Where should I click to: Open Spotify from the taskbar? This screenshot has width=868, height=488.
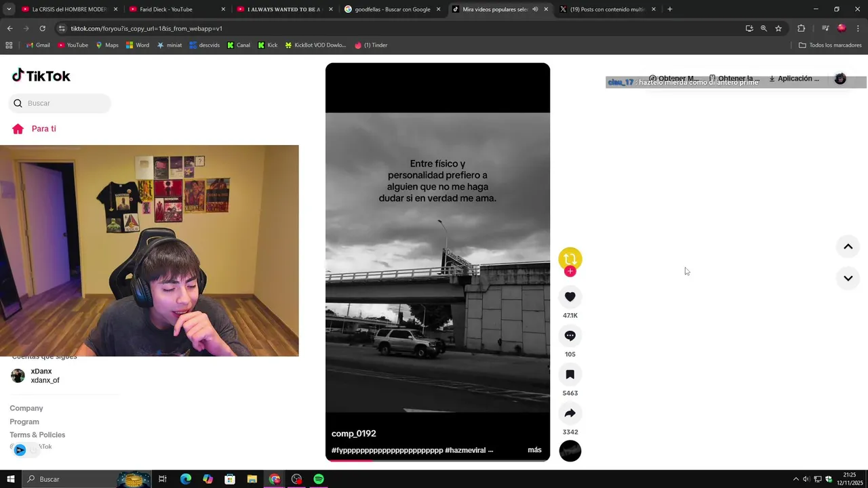click(x=319, y=479)
